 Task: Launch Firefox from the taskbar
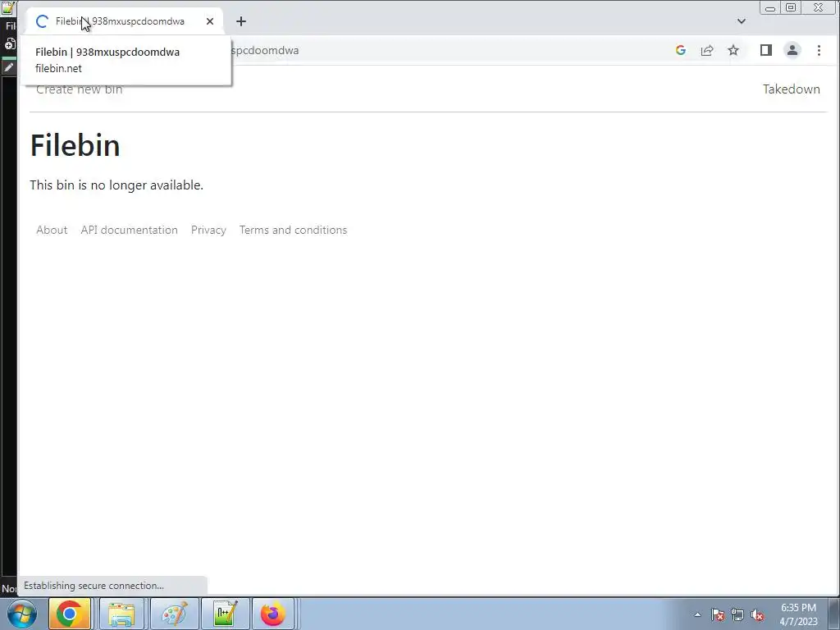coord(273,614)
